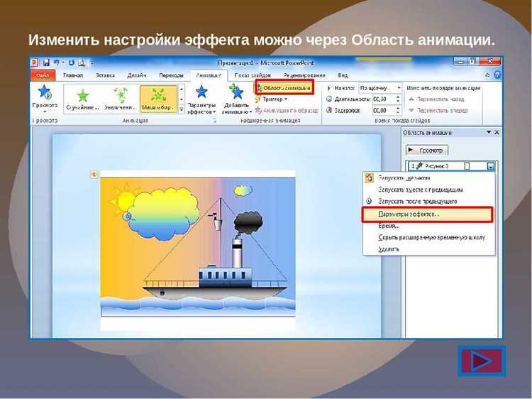The width and height of the screenshot is (532, 399).
Task: Switch to the Дизайн tab
Action: 136,75
